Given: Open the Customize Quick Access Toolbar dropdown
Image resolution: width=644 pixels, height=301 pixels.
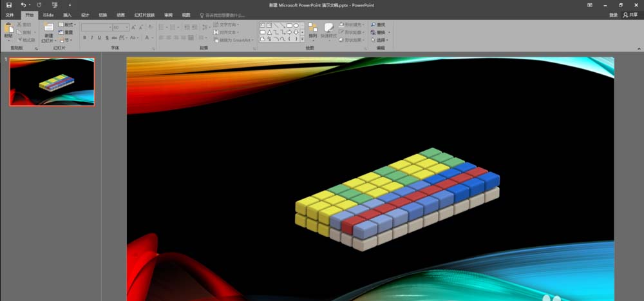Looking at the screenshot, I should tap(70, 5).
